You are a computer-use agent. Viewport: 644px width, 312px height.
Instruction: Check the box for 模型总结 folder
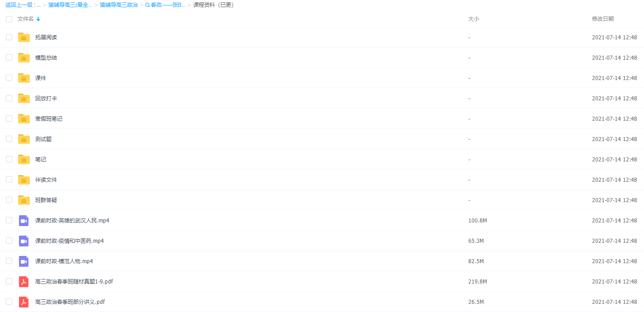(x=9, y=57)
